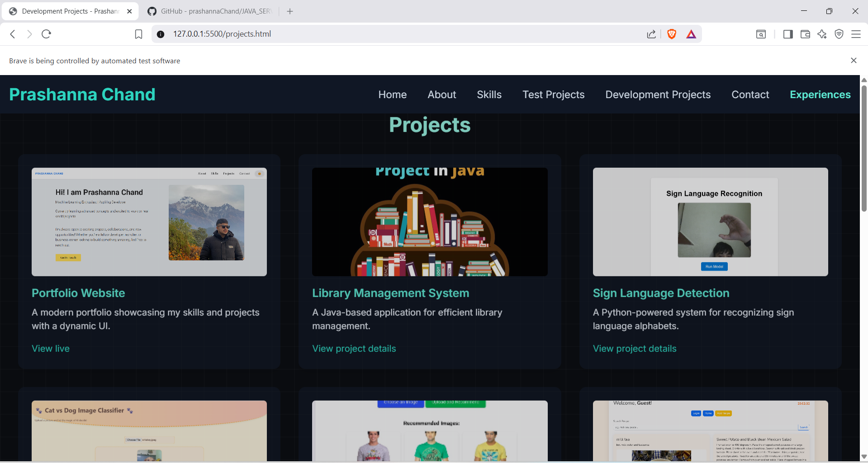Open Brave Shields lion icon
868x463 pixels.
point(672,34)
